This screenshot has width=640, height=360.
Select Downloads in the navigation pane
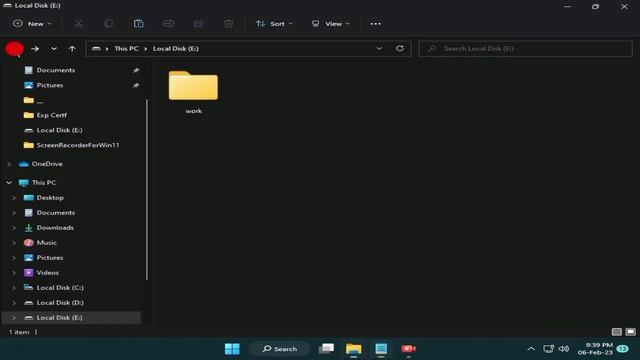click(x=55, y=228)
